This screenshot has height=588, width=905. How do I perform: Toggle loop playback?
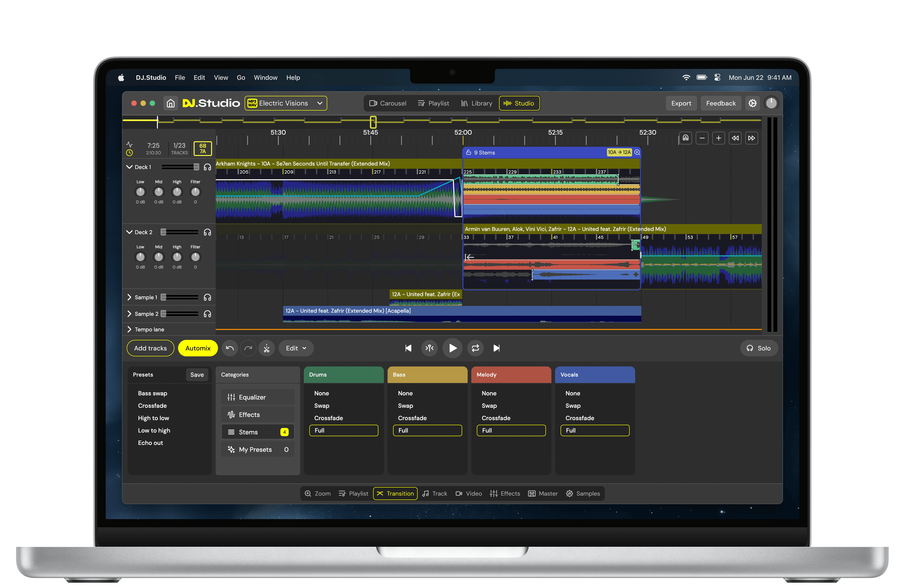(475, 348)
